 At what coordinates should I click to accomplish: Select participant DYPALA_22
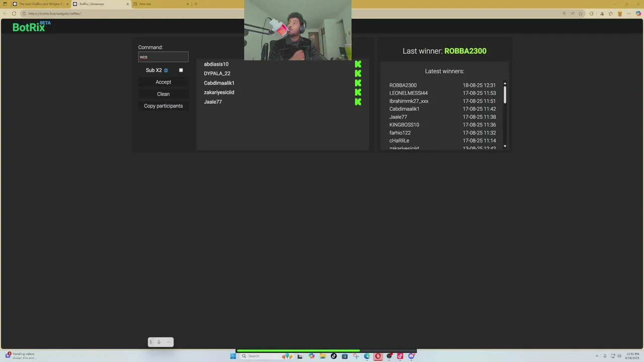[217, 73]
